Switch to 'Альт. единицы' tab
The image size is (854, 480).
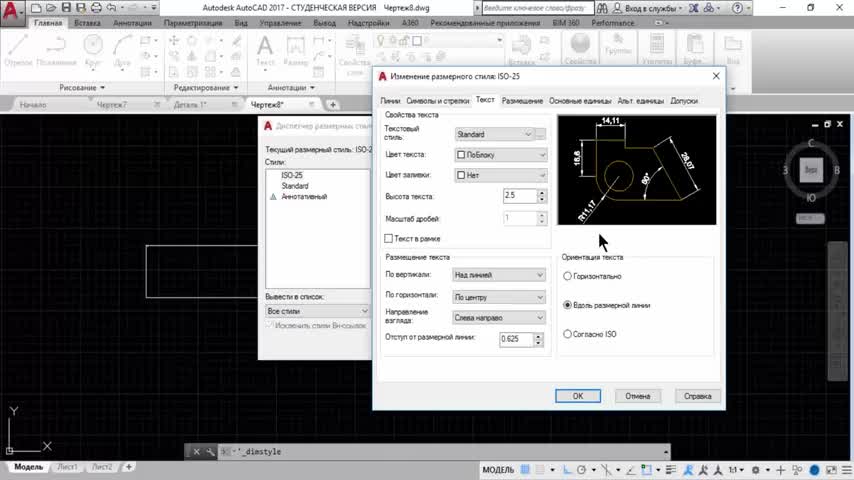(x=640, y=101)
